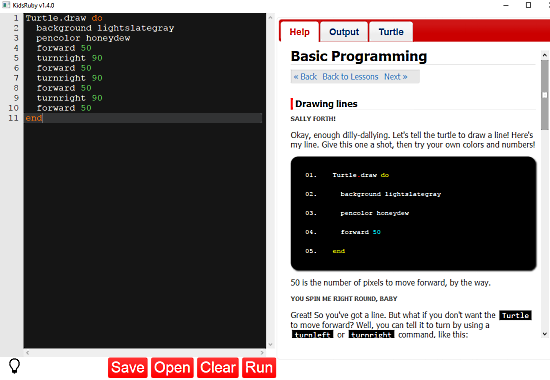Click the 'Basic Programming' heading
The height and width of the screenshot is (380, 550).
pos(359,56)
